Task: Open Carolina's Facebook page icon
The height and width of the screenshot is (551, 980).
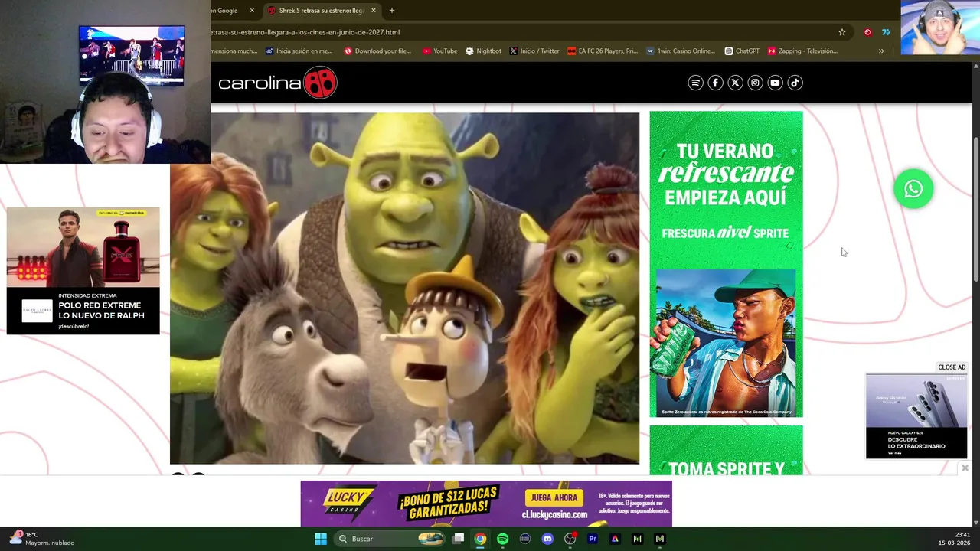Action: 715,83
